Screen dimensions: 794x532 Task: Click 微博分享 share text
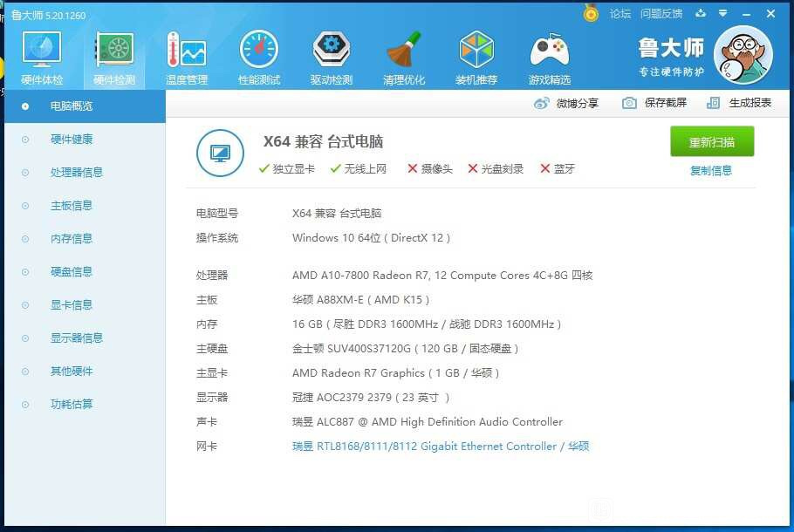578,103
